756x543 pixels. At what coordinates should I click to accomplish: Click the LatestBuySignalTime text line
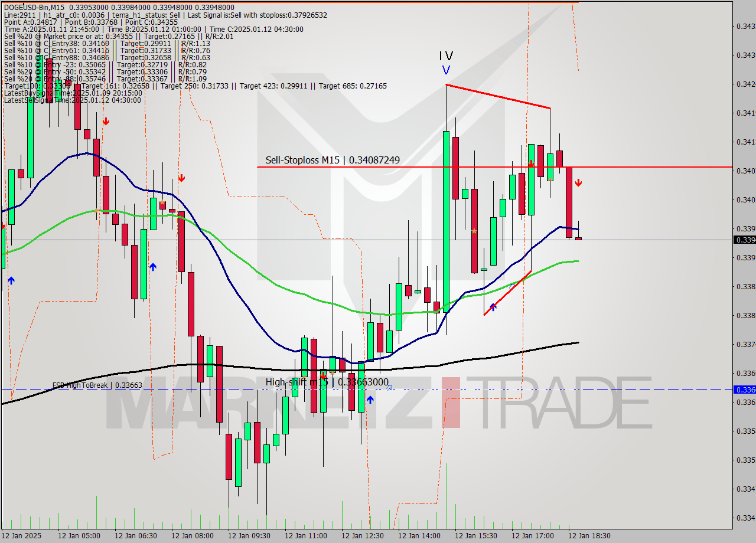(73, 93)
